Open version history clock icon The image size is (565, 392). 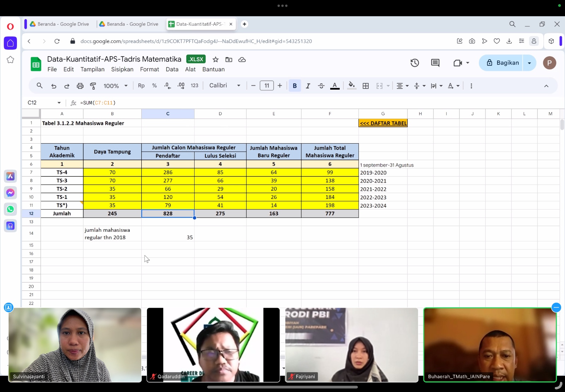[x=415, y=63]
